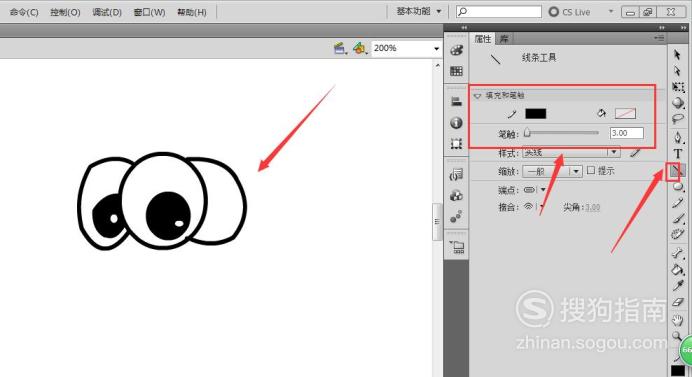Image resolution: width=692 pixels, height=377 pixels.
Task: Open the Color panel icon
Action: click(456, 50)
